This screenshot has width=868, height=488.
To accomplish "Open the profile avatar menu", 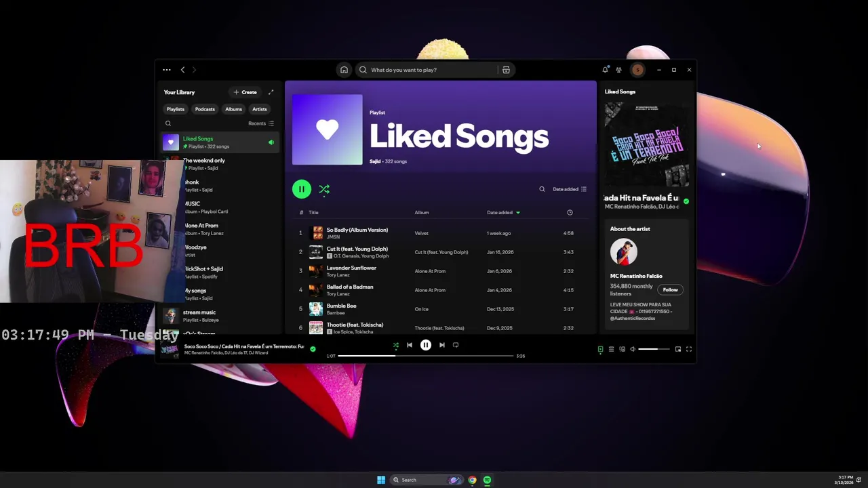I will (637, 70).
